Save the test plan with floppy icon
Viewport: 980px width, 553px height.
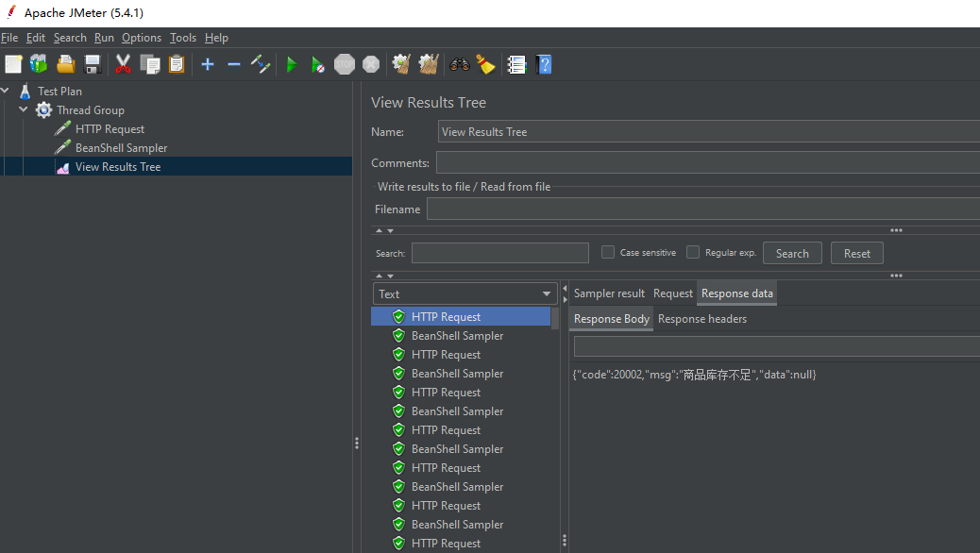click(x=93, y=64)
